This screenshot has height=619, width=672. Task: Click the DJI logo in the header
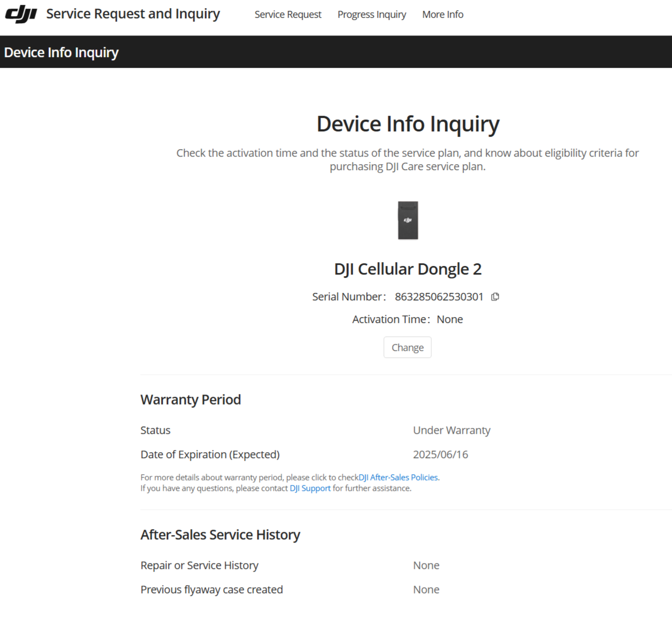click(21, 14)
